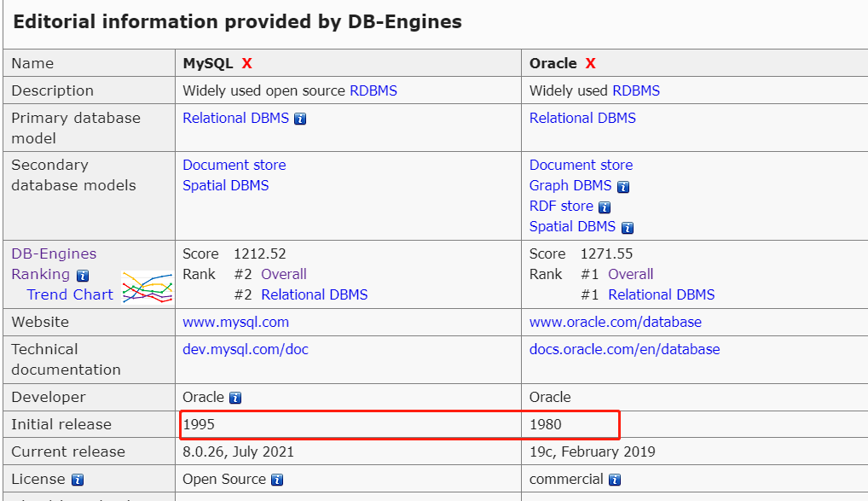Open Oracle rank Relational DBMS link
The image size is (868, 501).
click(662, 294)
